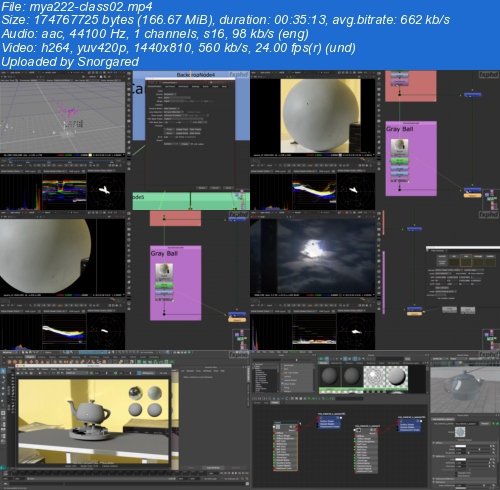The width and height of the screenshot is (500, 490).
Task: Click the waveform scope under yellow-wall ball viewer
Action: point(314,192)
